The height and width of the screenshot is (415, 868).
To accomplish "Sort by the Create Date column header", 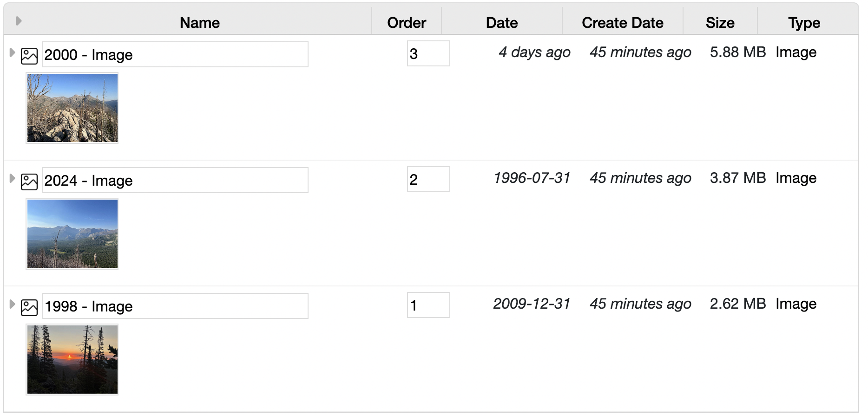I will 622,23.
